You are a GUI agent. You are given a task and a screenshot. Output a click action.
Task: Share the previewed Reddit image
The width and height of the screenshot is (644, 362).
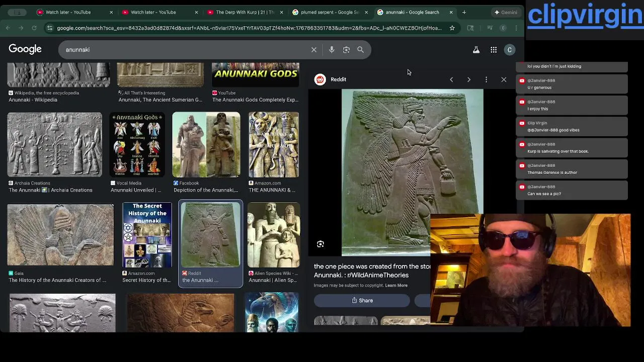coord(362,301)
